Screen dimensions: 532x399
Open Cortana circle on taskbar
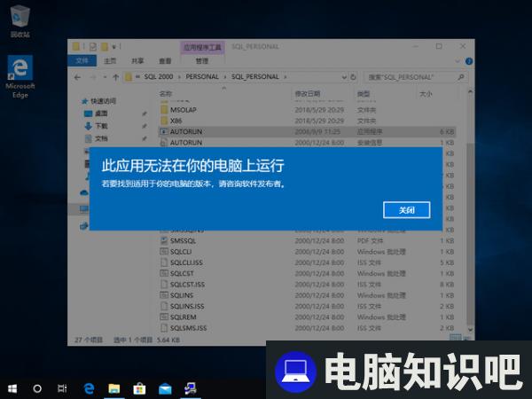point(37,388)
